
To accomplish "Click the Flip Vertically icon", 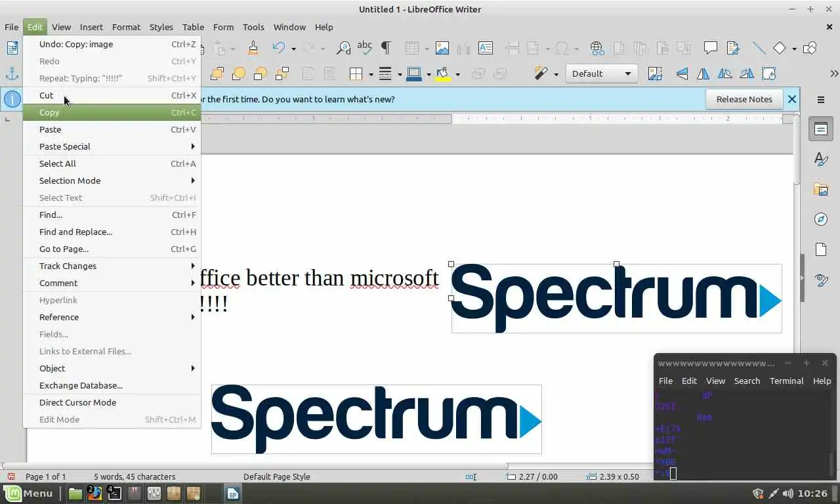I will [682, 73].
